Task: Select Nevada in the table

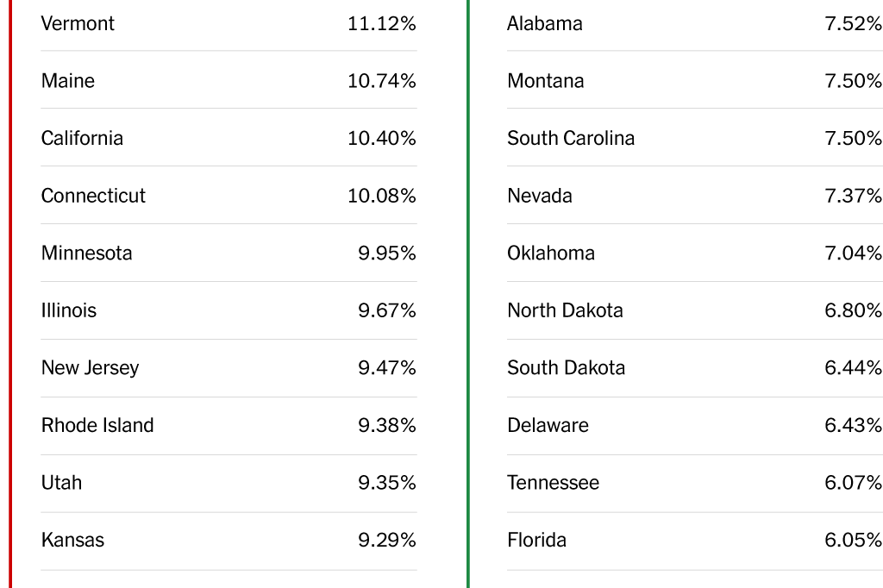Action: [x=539, y=196]
